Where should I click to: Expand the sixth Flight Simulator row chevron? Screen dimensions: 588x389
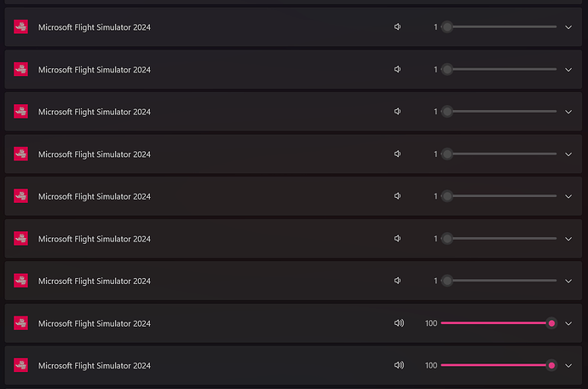(x=568, y=238)
